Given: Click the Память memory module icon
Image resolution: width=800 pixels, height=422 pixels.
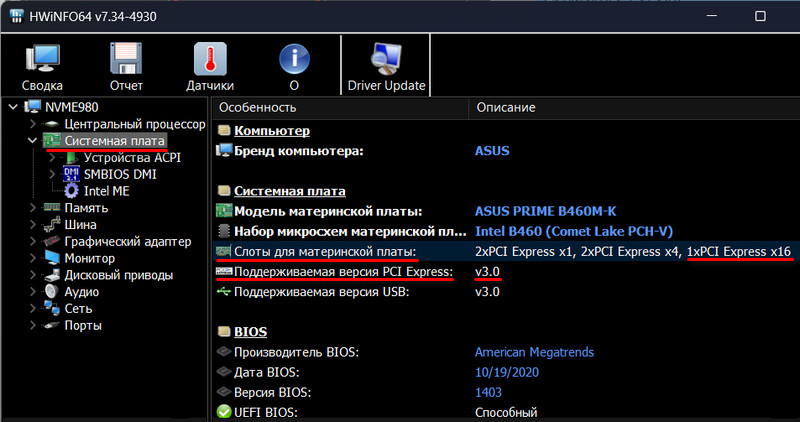Looking at the screenshot, I should 52,207.
